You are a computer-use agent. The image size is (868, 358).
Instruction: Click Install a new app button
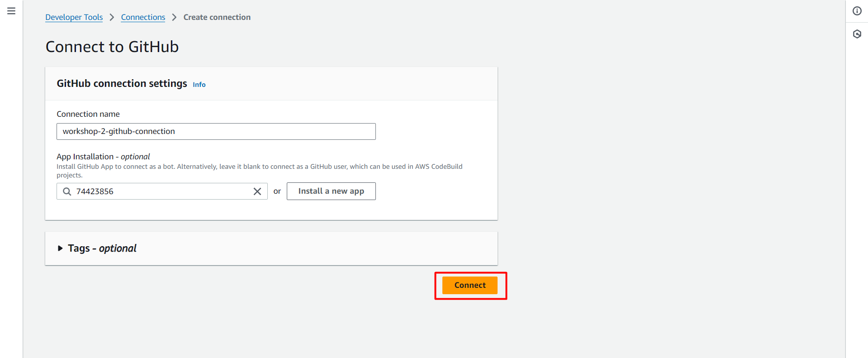click(x=331, y=191)
